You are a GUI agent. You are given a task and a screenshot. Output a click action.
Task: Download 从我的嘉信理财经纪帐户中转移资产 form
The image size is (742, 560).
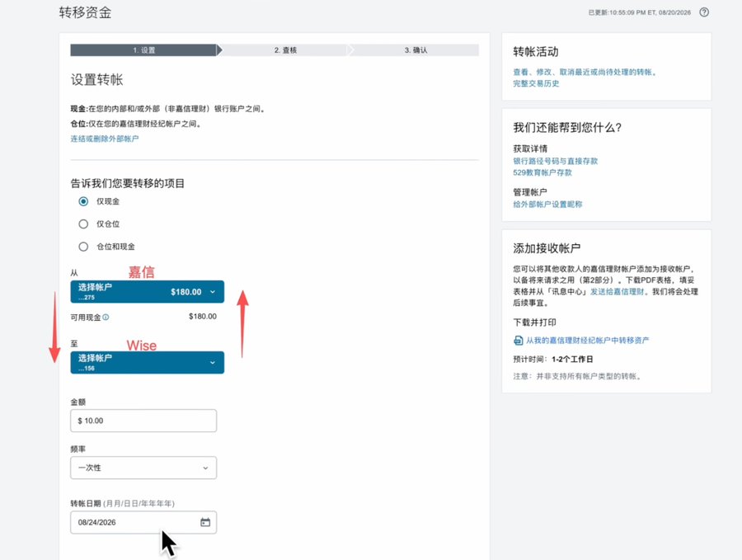(x=587, y=341)
